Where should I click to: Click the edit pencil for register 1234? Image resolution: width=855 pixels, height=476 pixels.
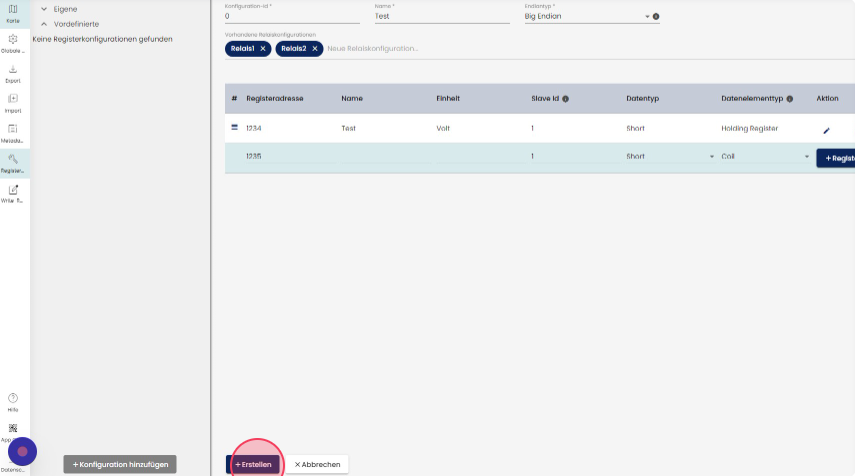826,130
